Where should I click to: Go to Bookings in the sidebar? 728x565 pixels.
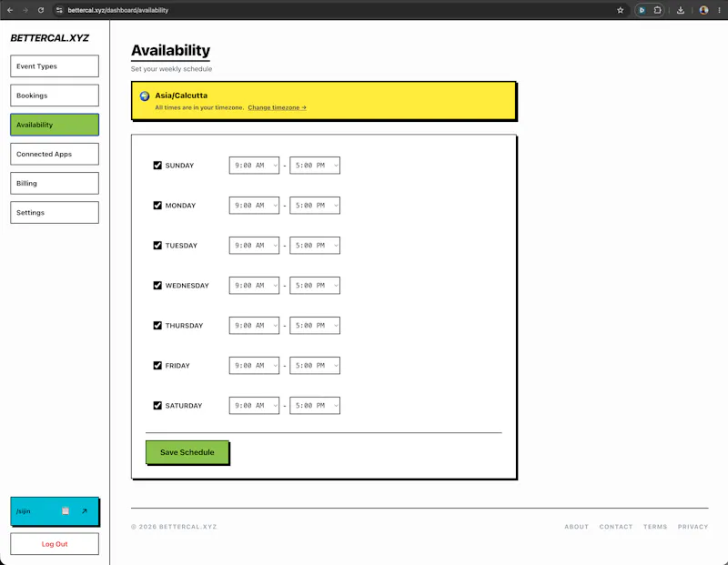pyautogui.click(x=55, y=96)
